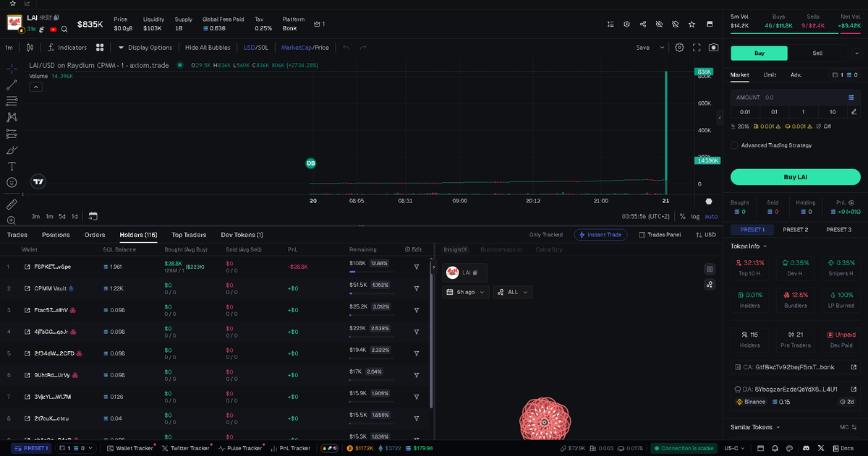Open Wallet Tracker in bottom bar

(x=129, y=448)
